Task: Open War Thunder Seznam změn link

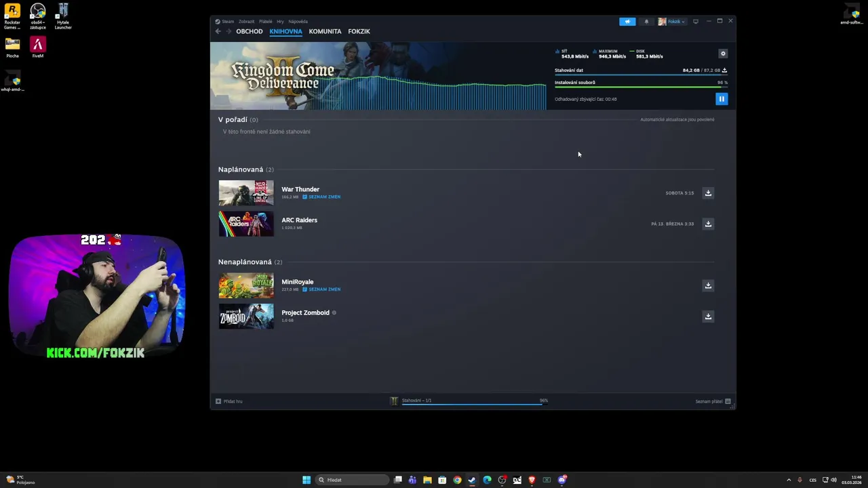Action: pyautogui.click(x=321, y=197)
